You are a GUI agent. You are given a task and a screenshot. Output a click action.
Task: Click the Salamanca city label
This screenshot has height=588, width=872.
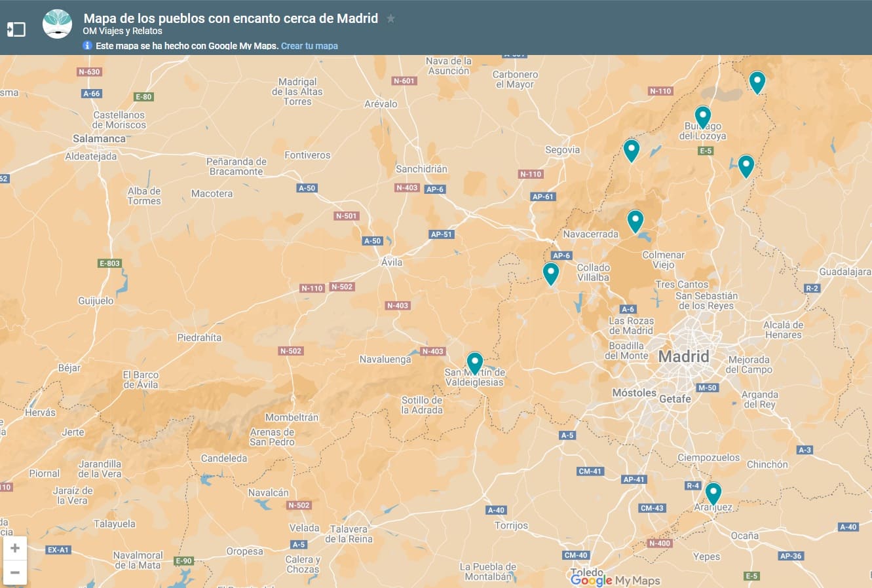(99, 139)
